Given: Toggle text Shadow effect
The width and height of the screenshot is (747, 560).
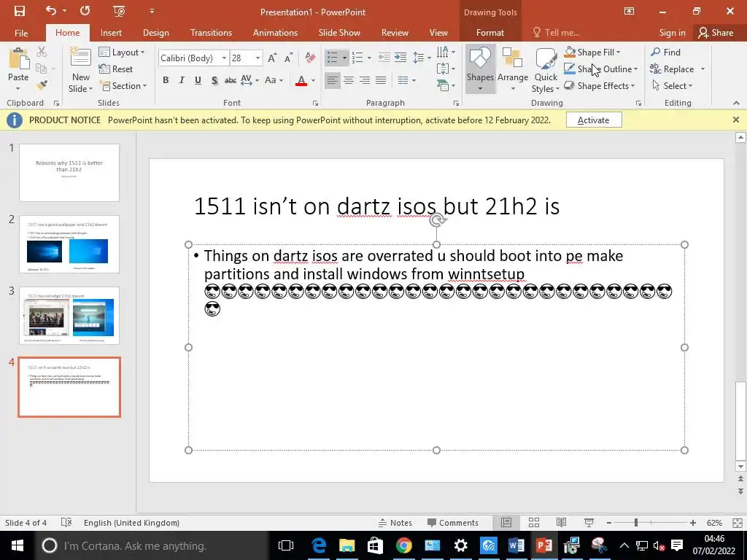Looking at the screenshot, I should [214, 80].
